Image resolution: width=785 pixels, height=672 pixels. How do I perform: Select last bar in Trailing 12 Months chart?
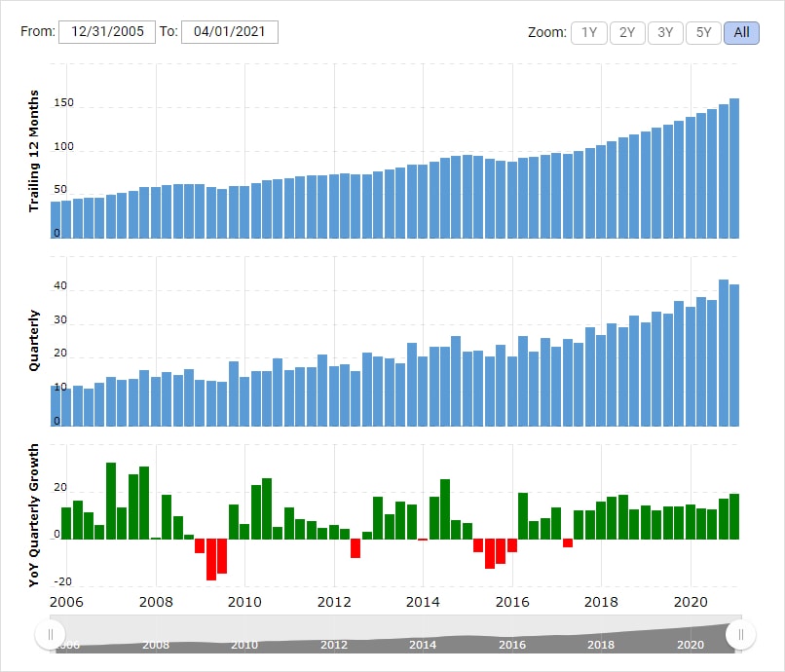coord(734,168)
